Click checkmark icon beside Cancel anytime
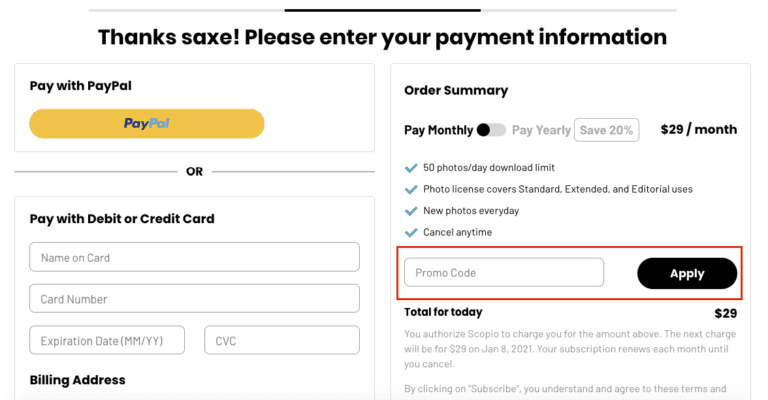This screenshot has width=768, height=400. coord(411,233)
